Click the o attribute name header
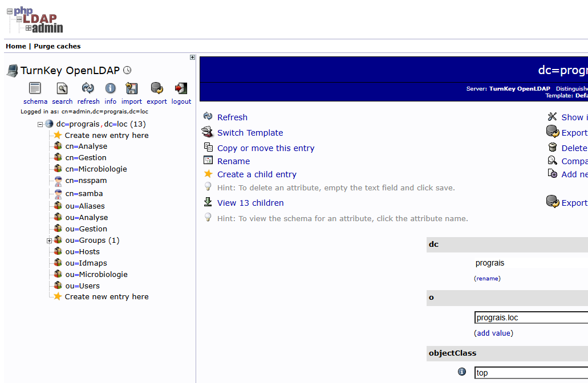 pos(431,298)
